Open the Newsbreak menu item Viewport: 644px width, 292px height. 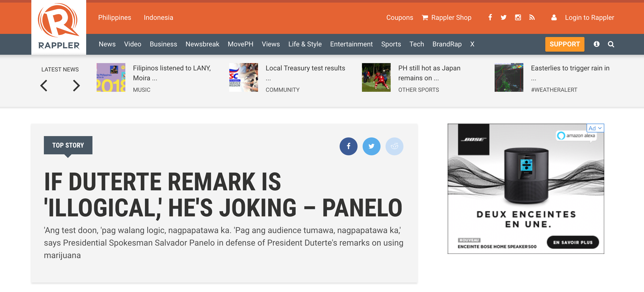(202, 44)
